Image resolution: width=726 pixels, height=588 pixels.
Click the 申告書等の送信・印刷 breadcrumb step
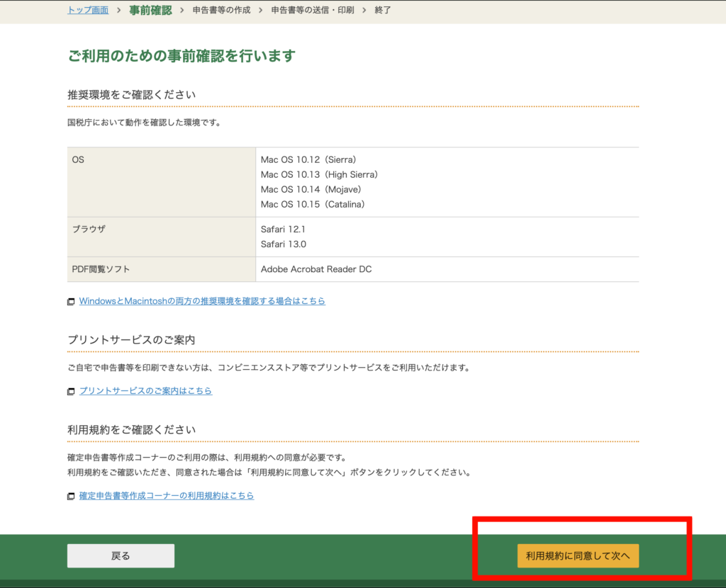pyautogui.click(x=312, y=10)
